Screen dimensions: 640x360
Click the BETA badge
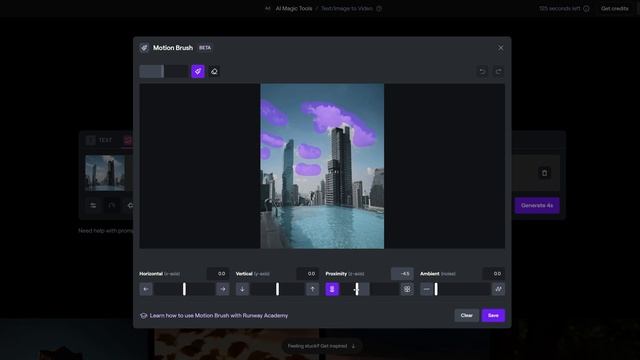[x=205, y=48]
